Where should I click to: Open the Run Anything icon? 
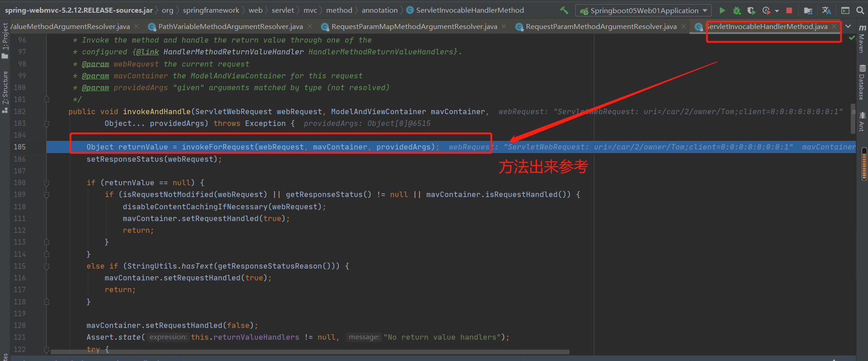(x=845, y=10)
